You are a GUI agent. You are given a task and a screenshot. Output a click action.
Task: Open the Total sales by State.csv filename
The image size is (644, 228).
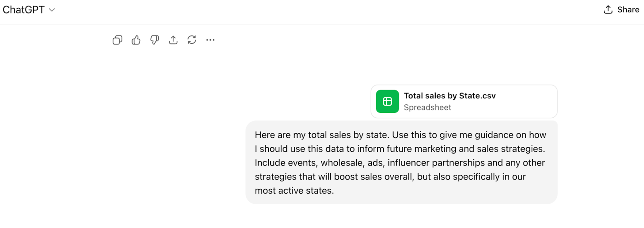point(449,96)
